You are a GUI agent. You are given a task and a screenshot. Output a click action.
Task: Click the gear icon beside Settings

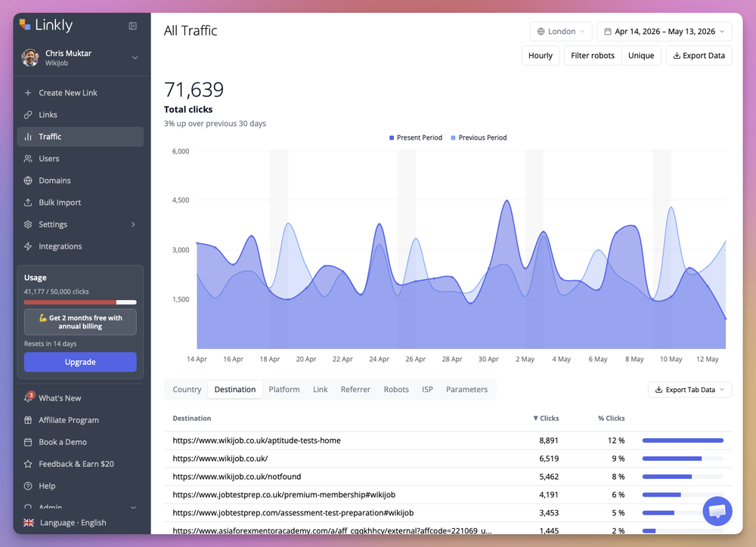coord(28,224)
